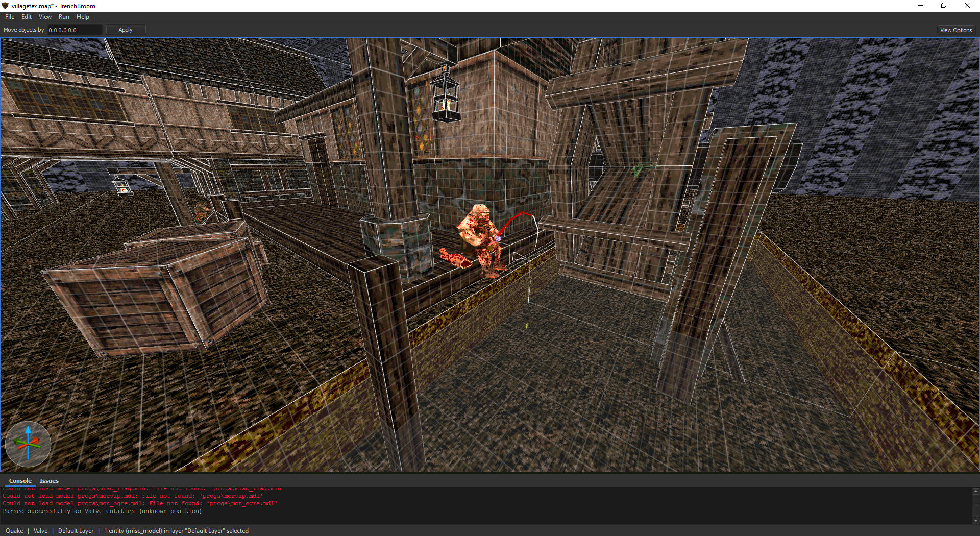Select the small distant lantern on left
980x536 pixels.
tap(122, 187)
